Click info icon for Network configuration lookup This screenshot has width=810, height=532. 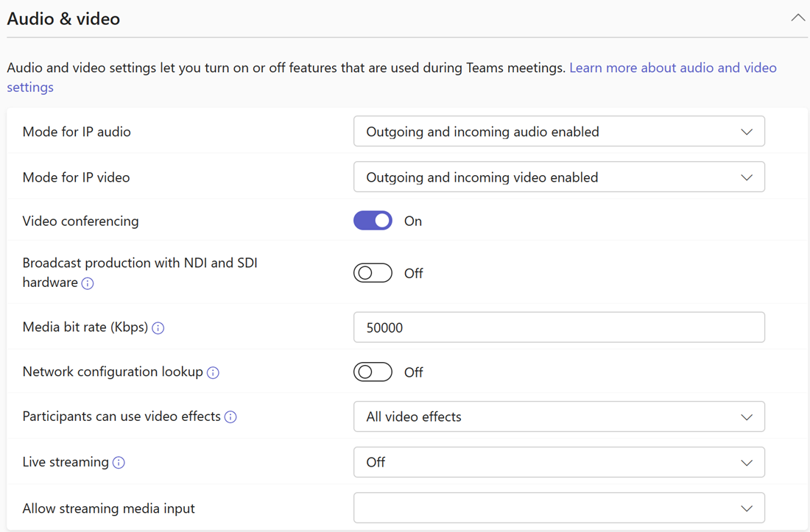213,372
